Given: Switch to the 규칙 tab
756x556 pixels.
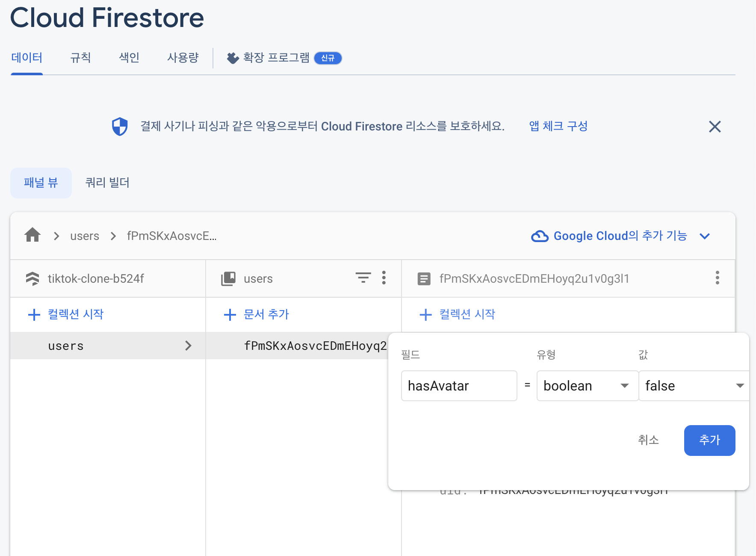Looking at the screenshot, I should [x=80, y=58].
